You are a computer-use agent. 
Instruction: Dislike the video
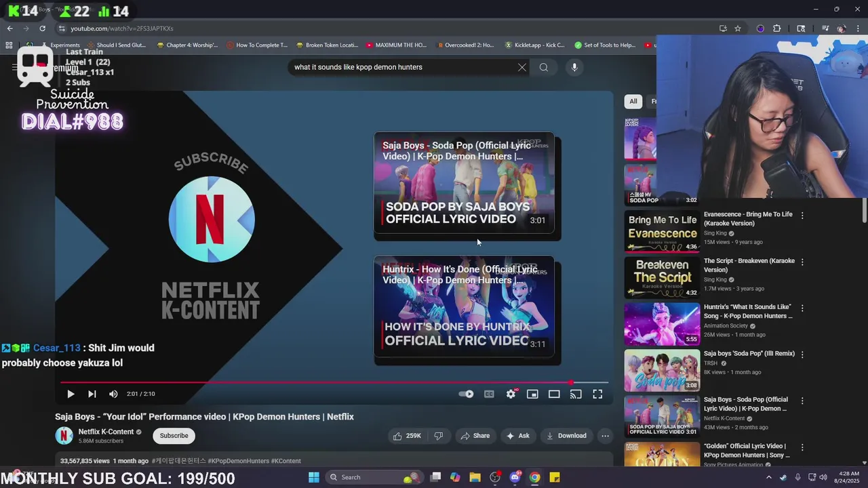[x=438, y=436]
